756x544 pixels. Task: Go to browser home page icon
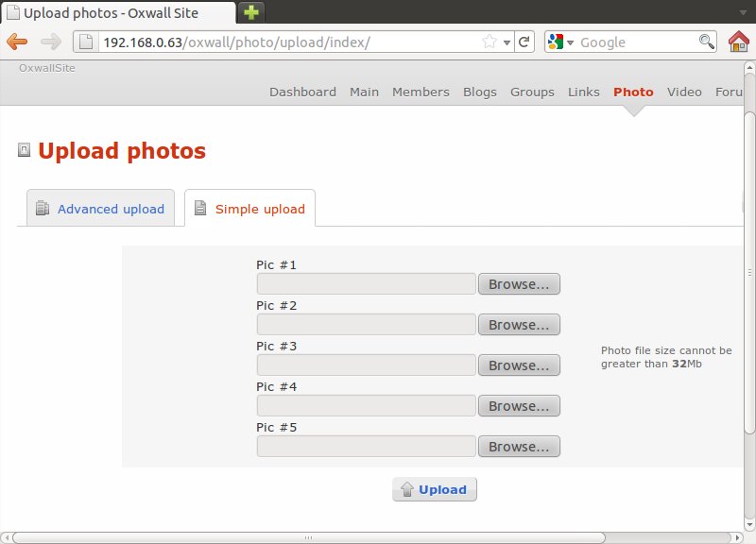[x=739, y=42]
